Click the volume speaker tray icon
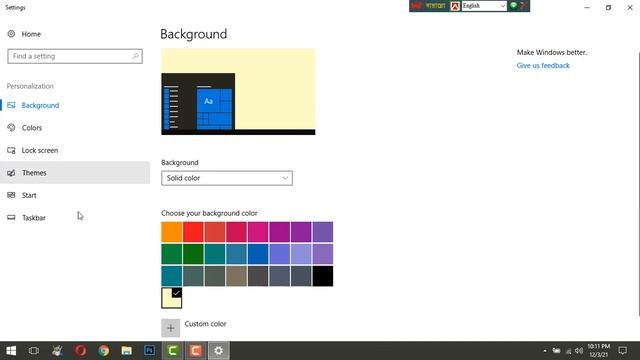This screenshot has width=640, height=360. pyautogui.click(x=579, y=351)
